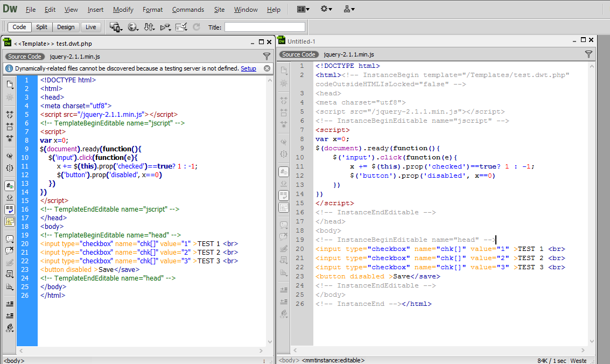This screenshot has height=364, width=610.
Task: Switch to Design view
Action: pyautogui.click(x=66, y=27)
